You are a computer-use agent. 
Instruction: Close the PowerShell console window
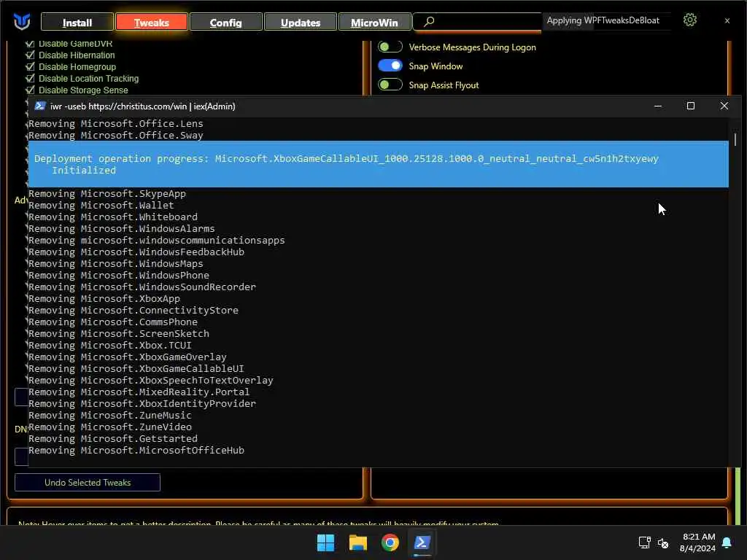[x=724, y=106]
